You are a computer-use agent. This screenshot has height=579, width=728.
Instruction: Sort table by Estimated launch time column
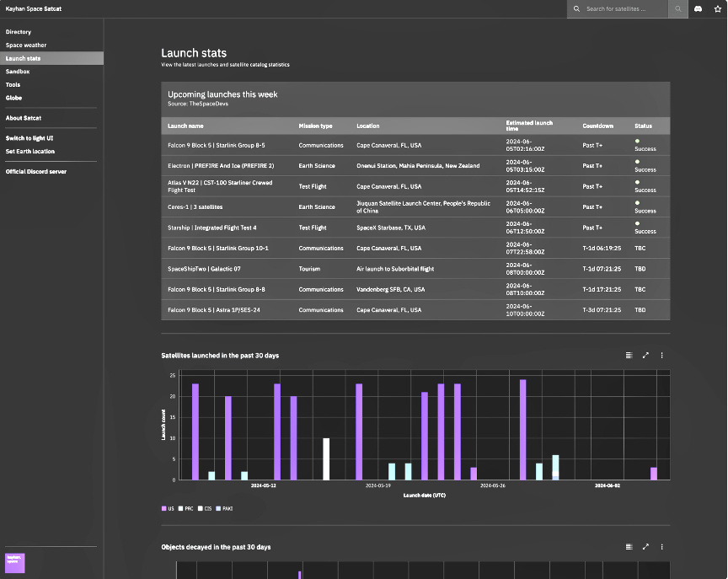tap(529, 126)
